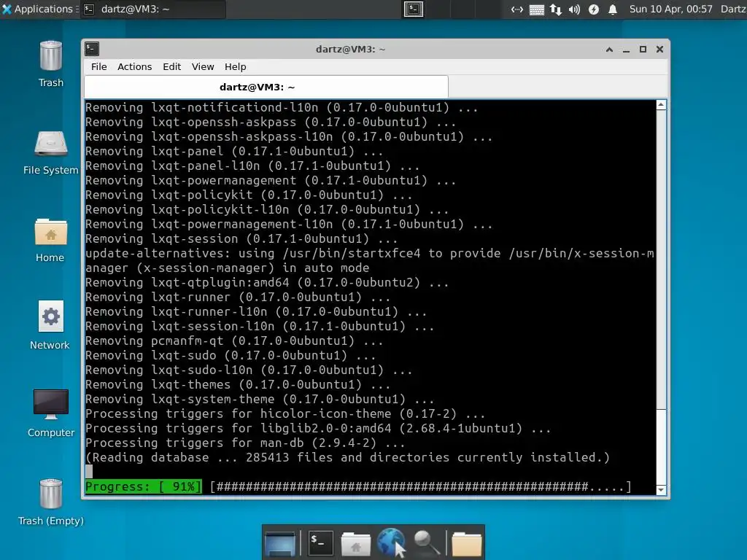
Task: Open the Trash desktop icon
Action: [51, 63]
